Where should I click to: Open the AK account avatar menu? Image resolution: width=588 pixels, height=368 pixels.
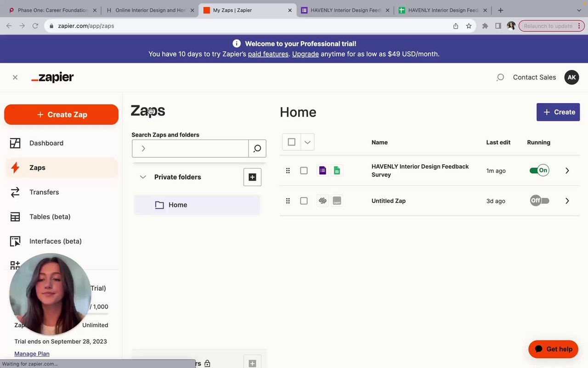click(x=571, y=77)
